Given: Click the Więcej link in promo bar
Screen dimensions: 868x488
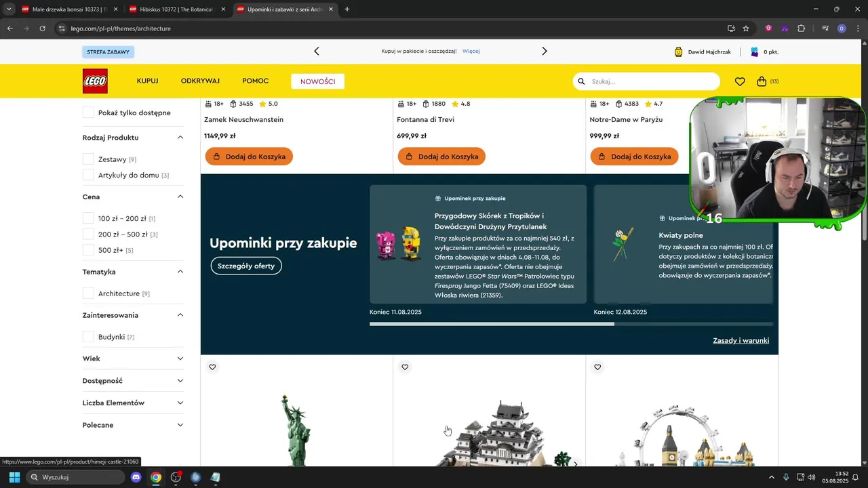Looking at the screenshot, I should click(x=471, y=51).
